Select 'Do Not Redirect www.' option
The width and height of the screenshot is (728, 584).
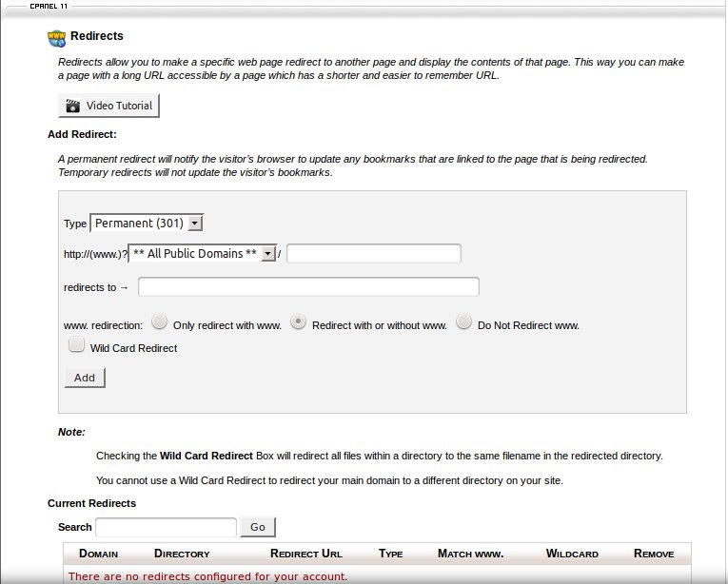pyautogui.click(x=463, y=322)
